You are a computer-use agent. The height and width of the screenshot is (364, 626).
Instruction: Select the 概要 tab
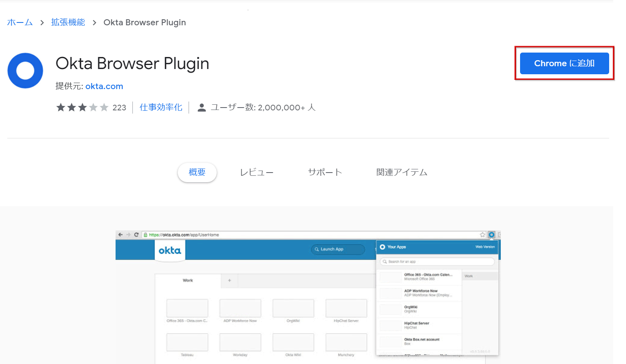tap(197, 173)
